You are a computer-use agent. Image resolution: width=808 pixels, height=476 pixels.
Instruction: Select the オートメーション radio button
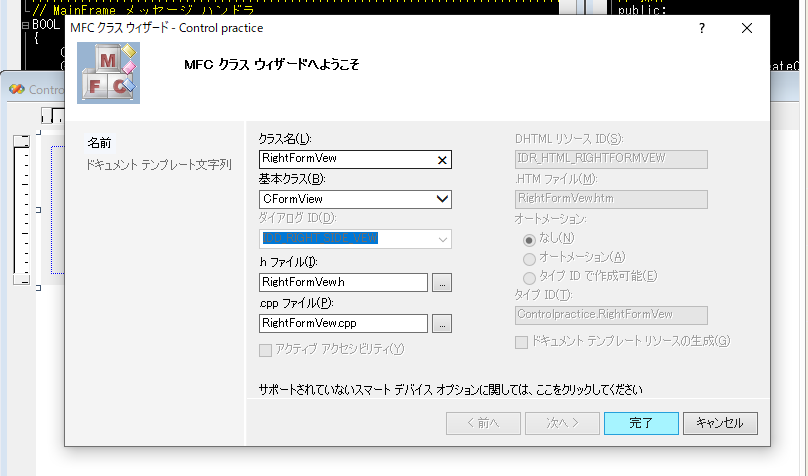point(529,259)
